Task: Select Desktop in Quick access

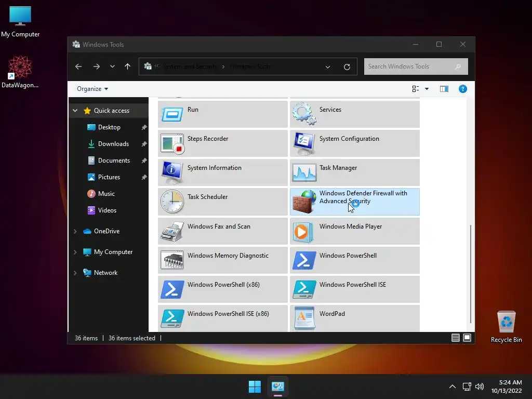Action: point(109,127)
